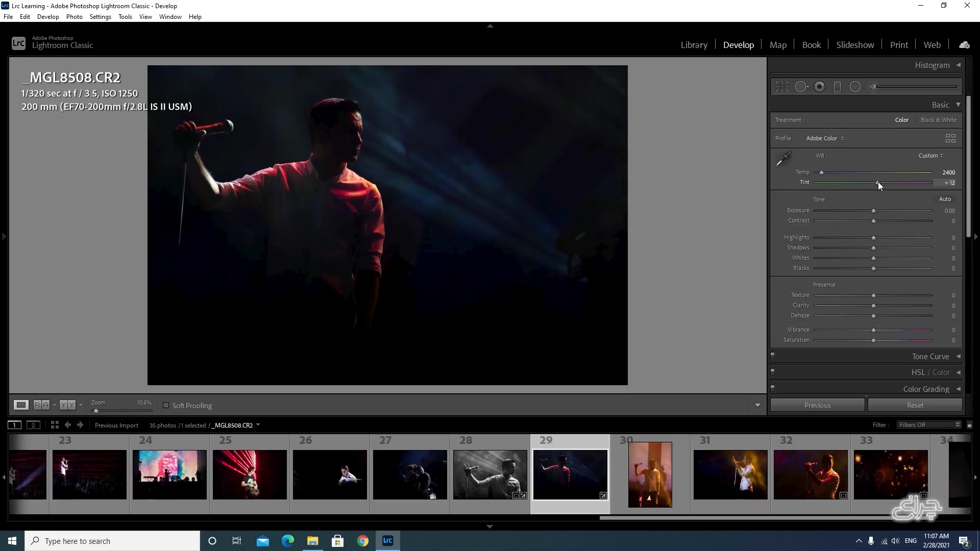980x551 pixels.
Task: Open the Settings menu
Action: [x=100, y=17]
